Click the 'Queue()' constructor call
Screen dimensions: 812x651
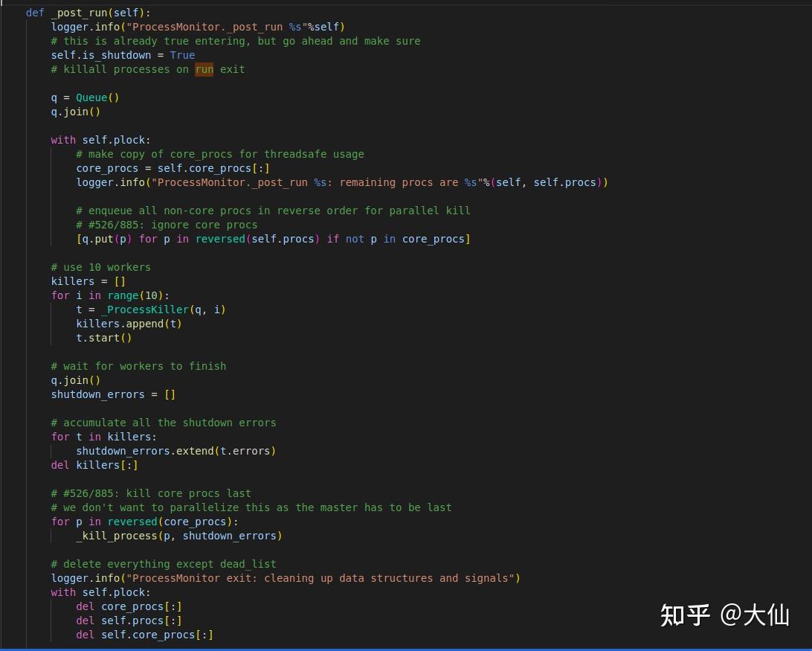click(x=96, y=97)
